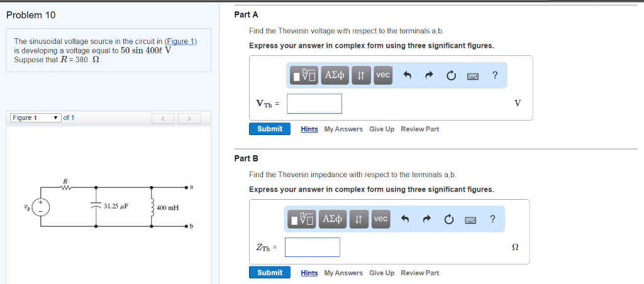Open My Answers for Part A
This screenshot has height=284, width=644.
pos(343,129)
